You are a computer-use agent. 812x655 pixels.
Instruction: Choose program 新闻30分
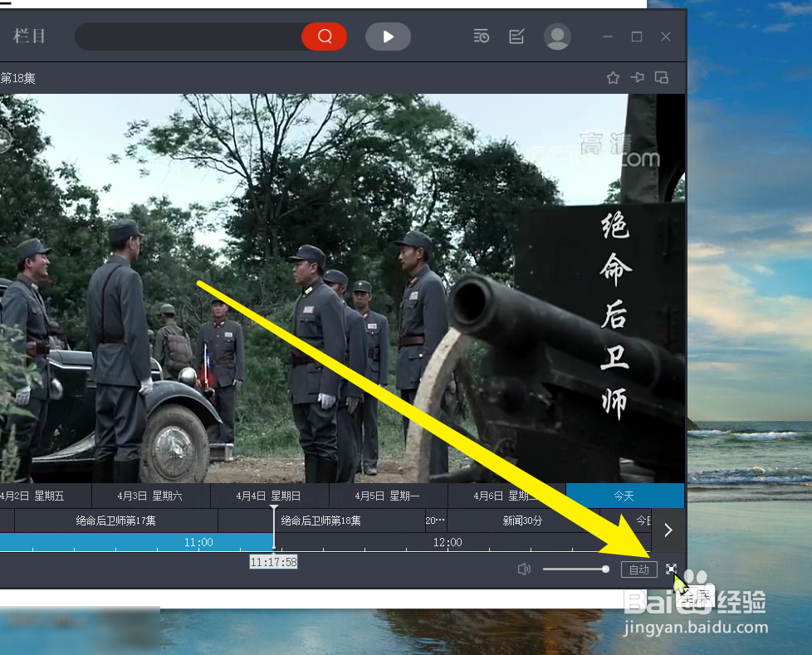(x=522, y=521)
